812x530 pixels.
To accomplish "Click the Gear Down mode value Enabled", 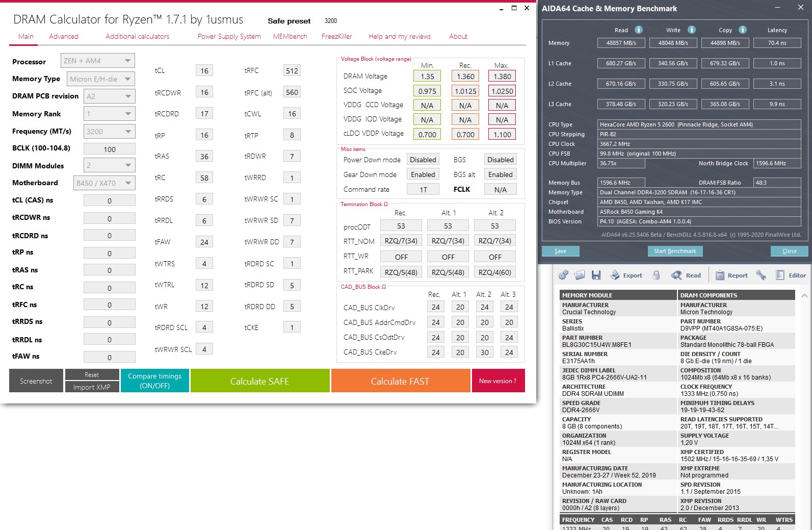I will point(423,174).
